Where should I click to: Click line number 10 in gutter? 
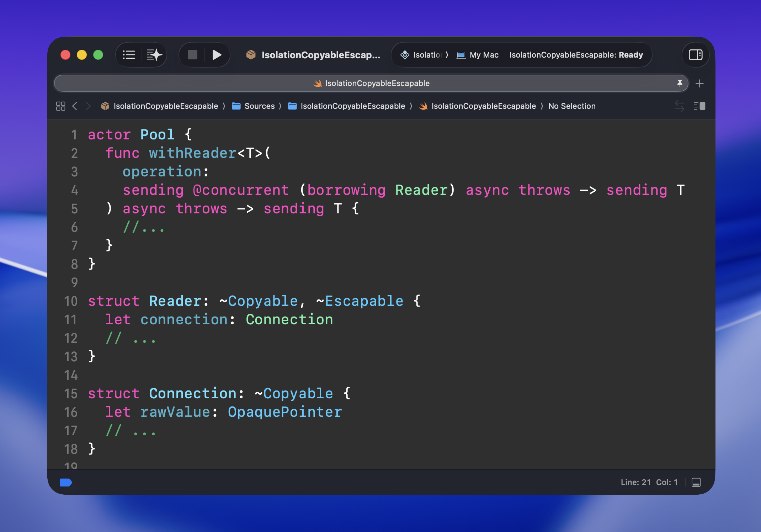coord(71,301)
